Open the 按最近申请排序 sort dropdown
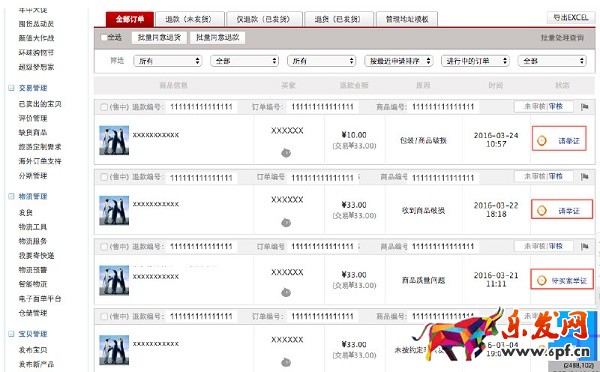The width and height of the screenshot is (600, 372). pyautogui.click(x=399, y=61)
